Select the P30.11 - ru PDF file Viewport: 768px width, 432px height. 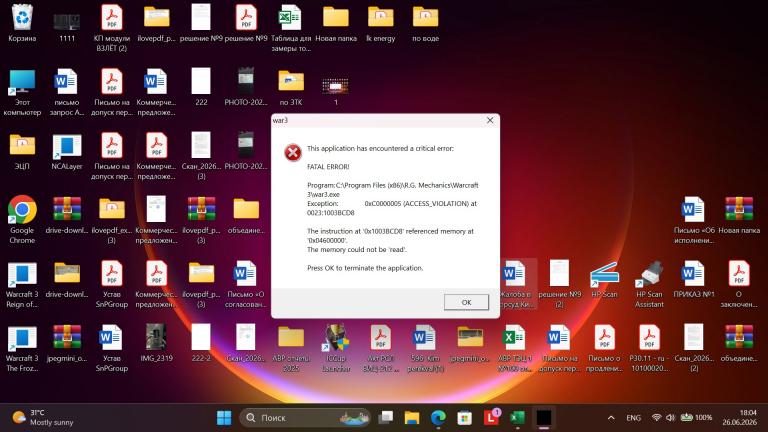[x=649, y=348]
